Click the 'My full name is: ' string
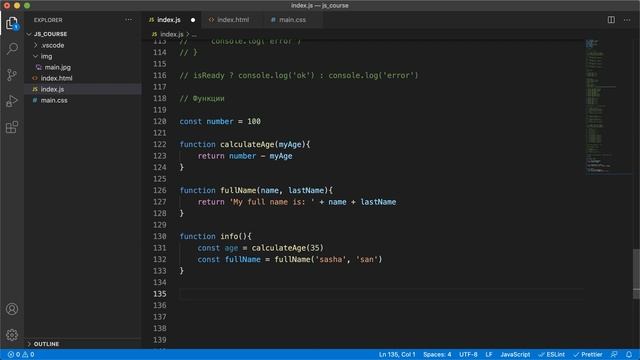Screen dimensions: 640x360 tap(272, 202)
